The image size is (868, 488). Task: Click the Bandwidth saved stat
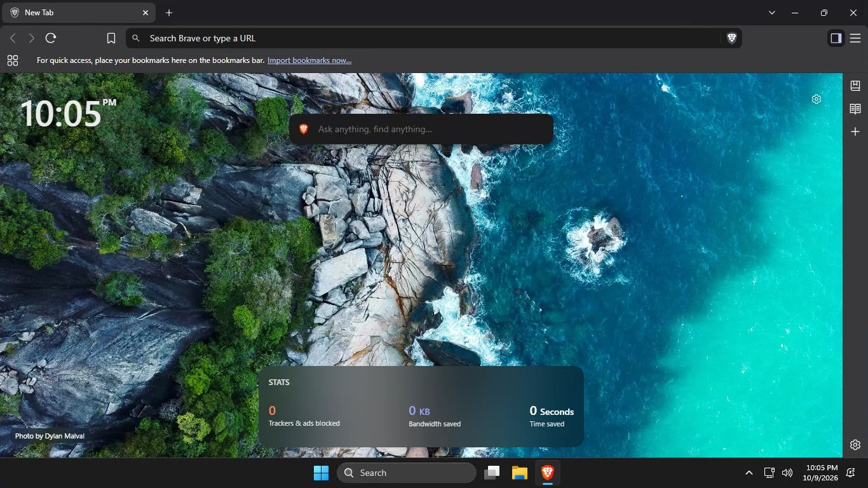(x=435, y=416)
